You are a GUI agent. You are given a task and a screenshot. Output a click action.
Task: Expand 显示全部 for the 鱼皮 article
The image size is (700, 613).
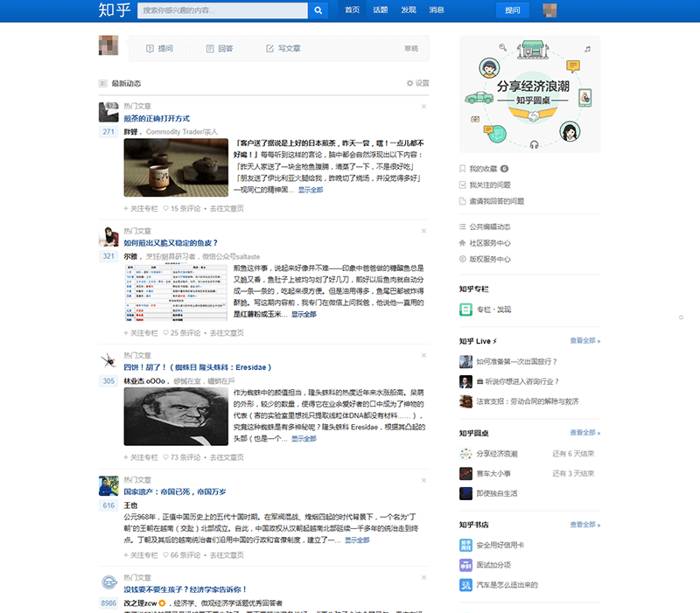click(x=304, y=314)
